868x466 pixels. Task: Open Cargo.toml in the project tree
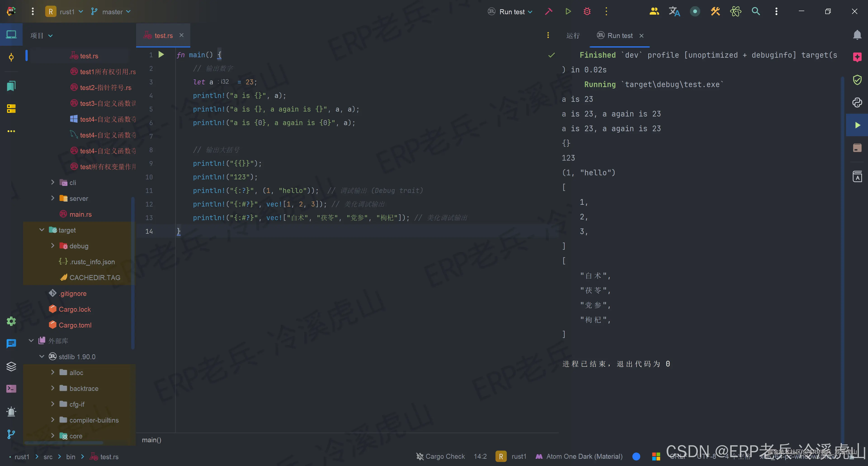coord(75,325)
